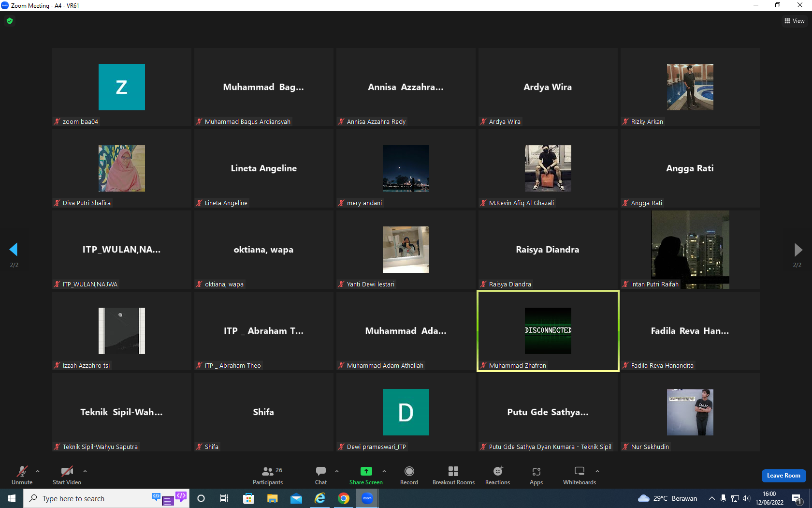The width and height of the screenshot is (812, 508).
Task: Click the green Share Screen icon
Action: tap(366, 471)
